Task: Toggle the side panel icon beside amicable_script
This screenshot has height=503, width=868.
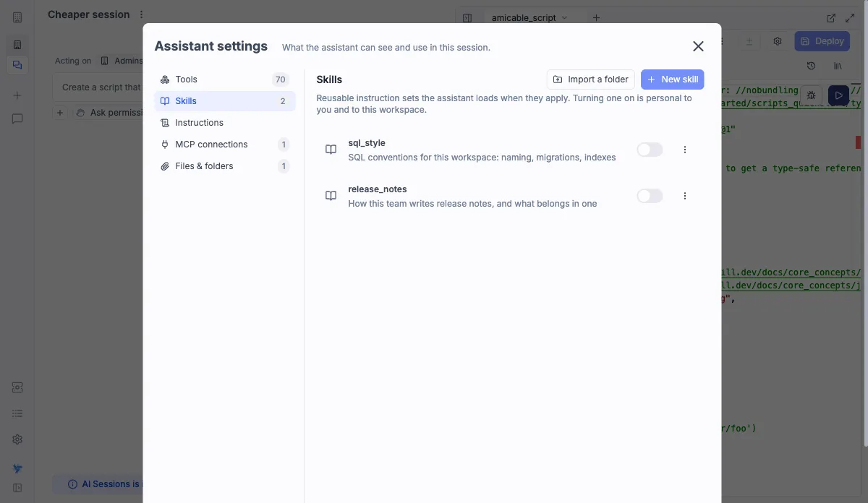Action: (467, 18)
